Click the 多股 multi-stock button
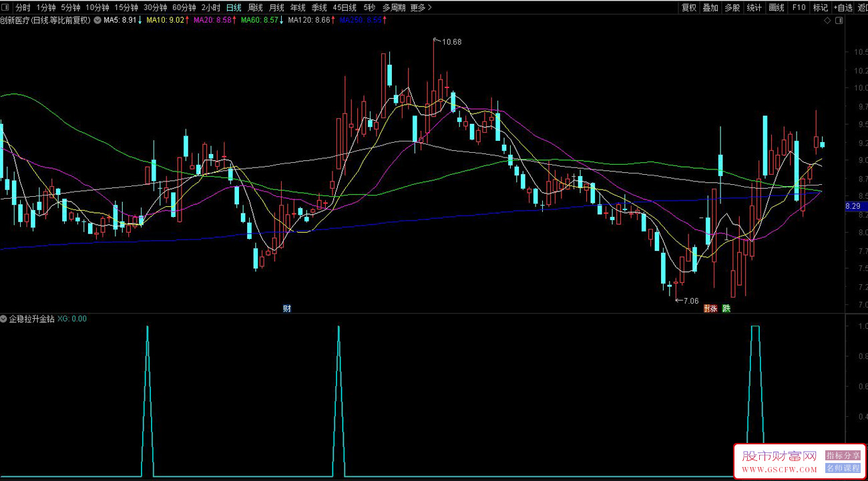 [x=732, y=7]
